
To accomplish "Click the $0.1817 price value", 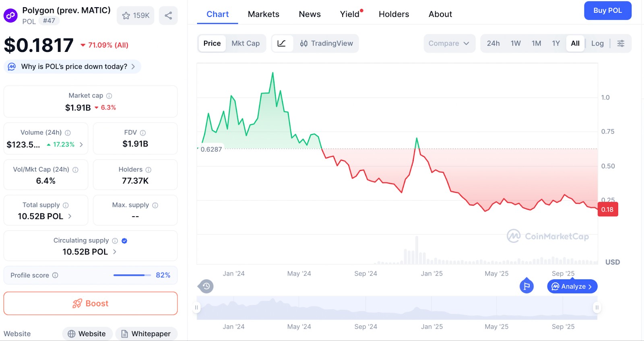I will tap(39, 45).
